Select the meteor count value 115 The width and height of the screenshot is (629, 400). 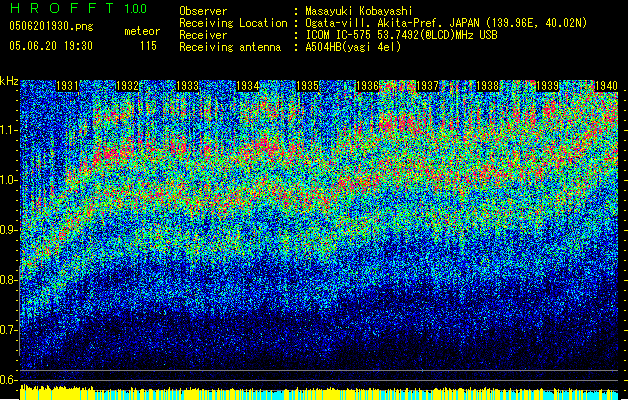click(148, 45)
